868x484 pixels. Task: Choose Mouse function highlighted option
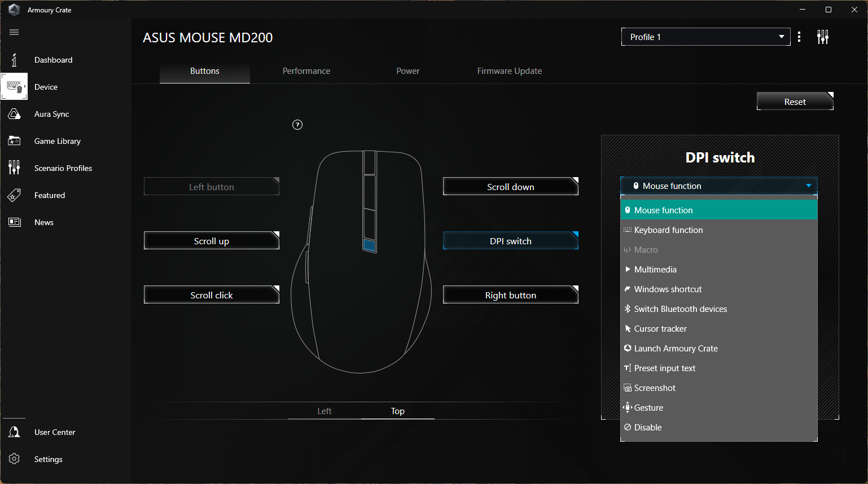click(x=718, y=210)
